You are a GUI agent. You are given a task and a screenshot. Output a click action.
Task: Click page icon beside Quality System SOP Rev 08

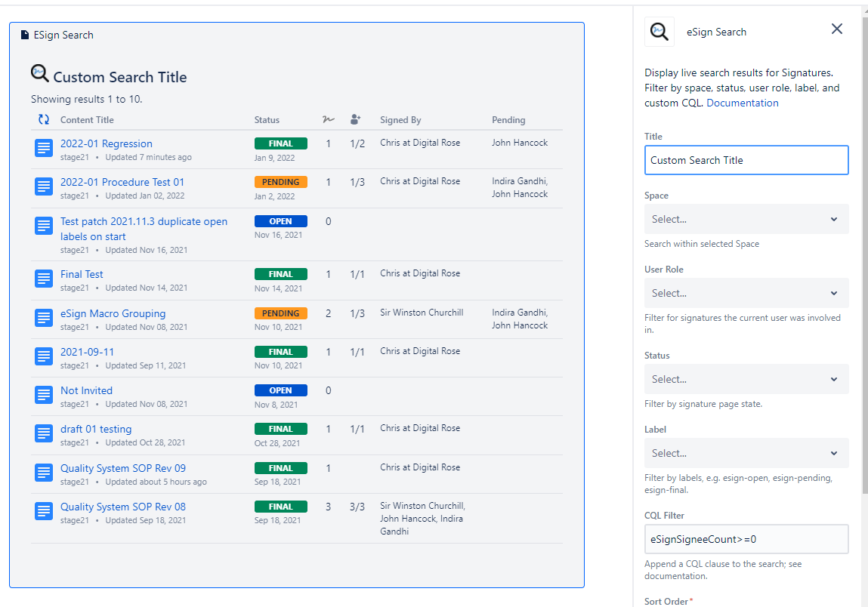[44, 511]
